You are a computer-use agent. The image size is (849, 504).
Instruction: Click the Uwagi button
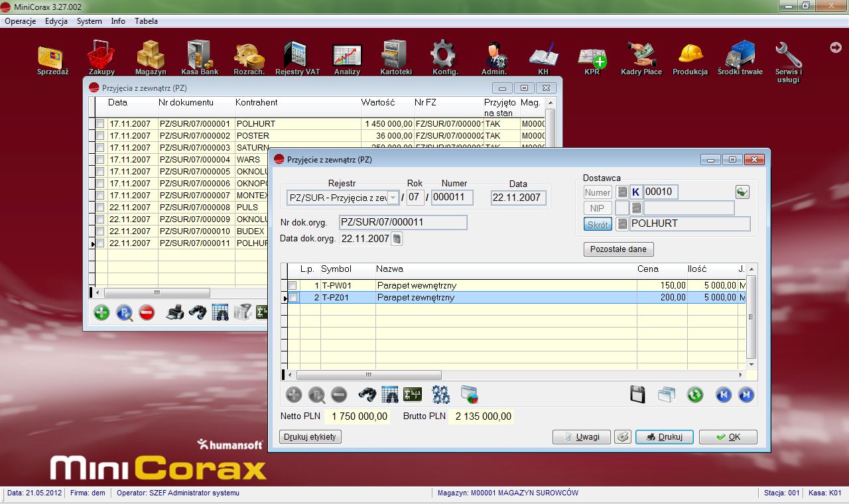[x=582, y=437]
